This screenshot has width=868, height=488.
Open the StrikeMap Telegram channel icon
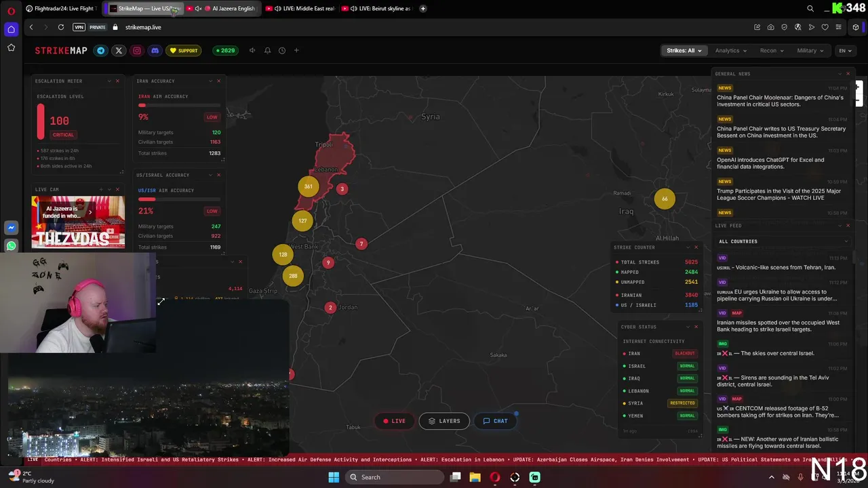pos(101,50)
